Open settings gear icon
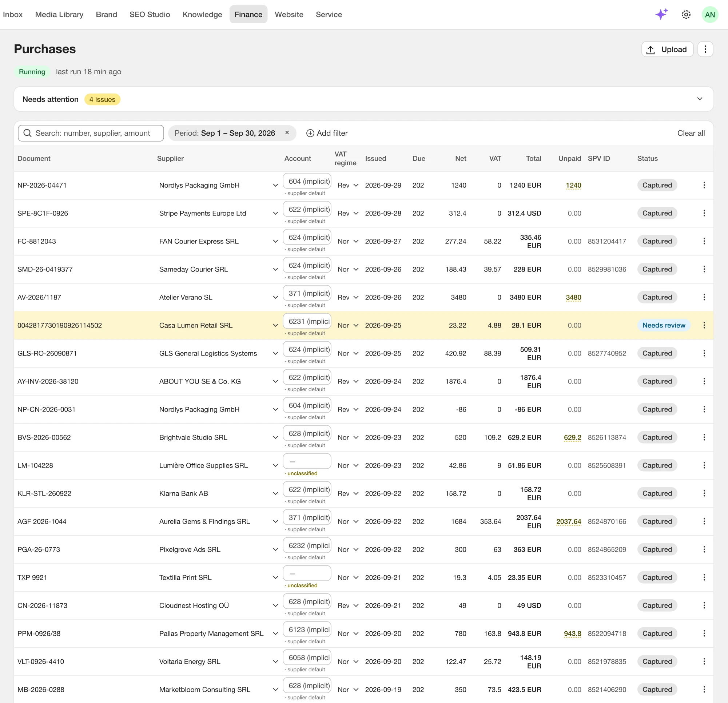Screen dimensions: 728x703 [686, 15]
